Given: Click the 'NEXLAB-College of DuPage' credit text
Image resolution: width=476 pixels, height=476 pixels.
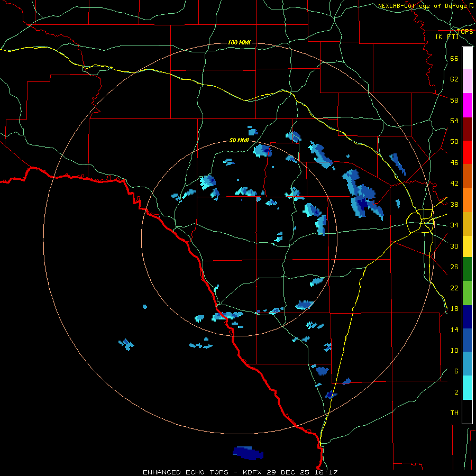Looking at the screenshot, I should [422, 6].
